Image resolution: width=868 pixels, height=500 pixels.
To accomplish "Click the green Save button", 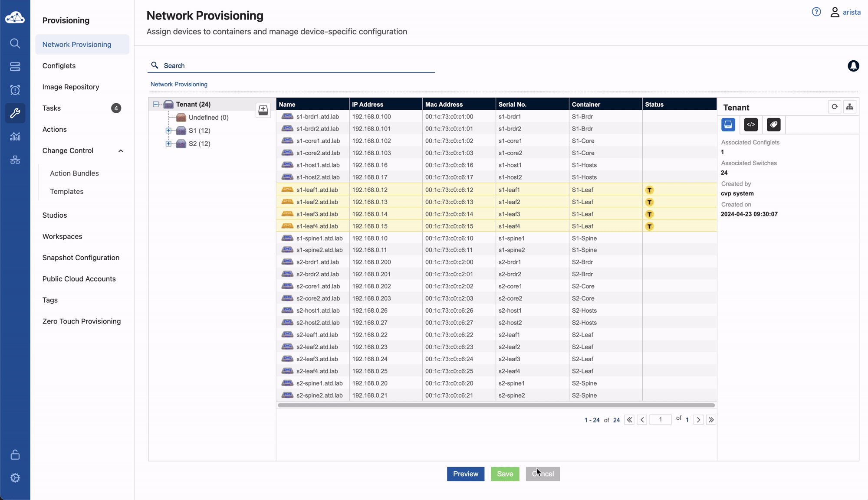I will pyautogui.click(x=505, y=474).
